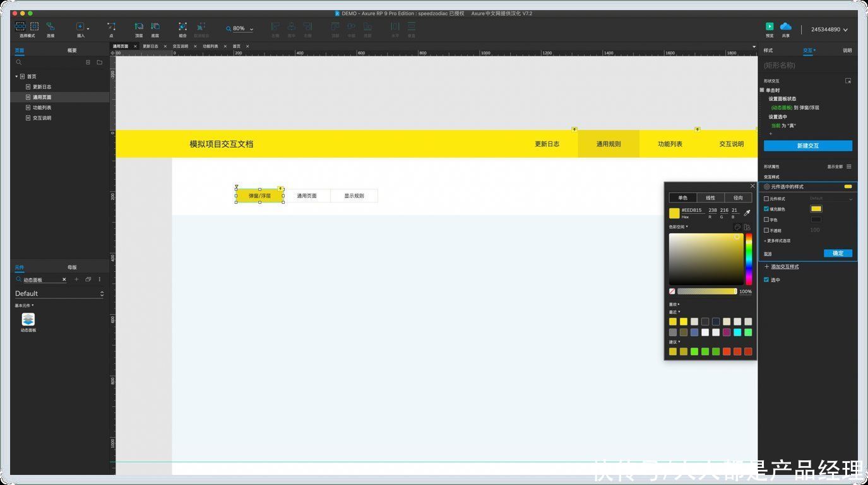868x485 pixels.
Task: Collapse the 单击时 event block
Action: click(x=762, y=90)
